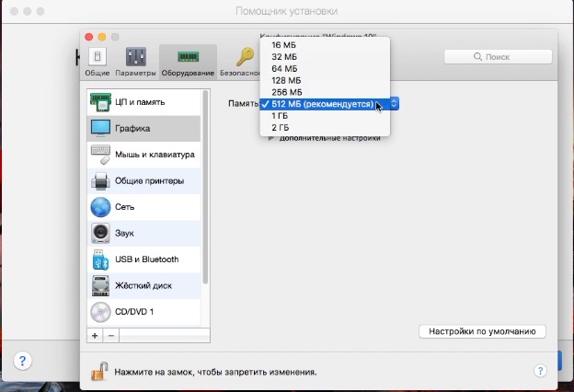Open the Безопасность key icon section

244,61
